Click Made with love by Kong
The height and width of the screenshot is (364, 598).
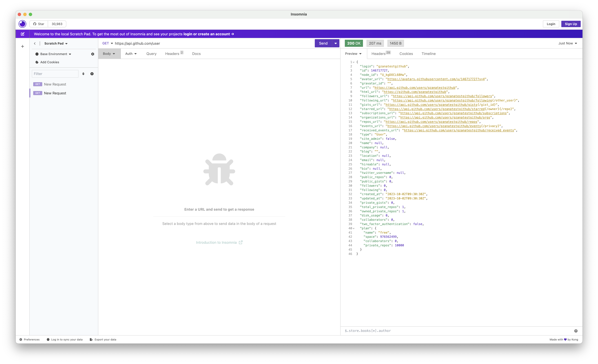pyautogui.click(x=564, y=340)
